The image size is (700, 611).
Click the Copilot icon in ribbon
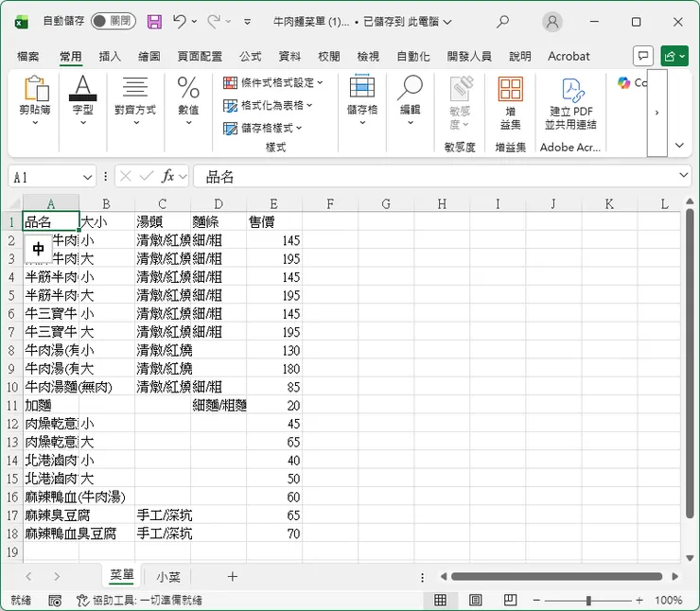coord(624,82)
